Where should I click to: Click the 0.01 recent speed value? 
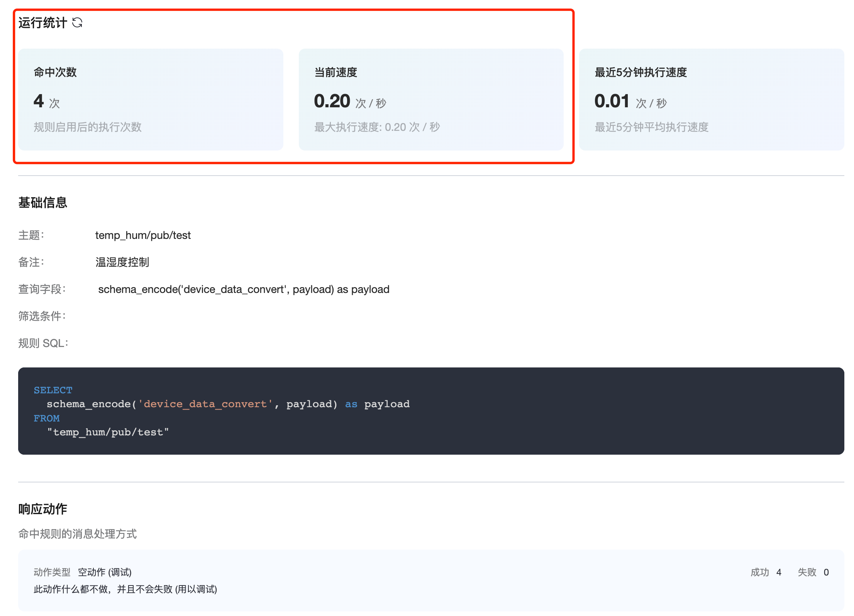(x=612, y=101)
